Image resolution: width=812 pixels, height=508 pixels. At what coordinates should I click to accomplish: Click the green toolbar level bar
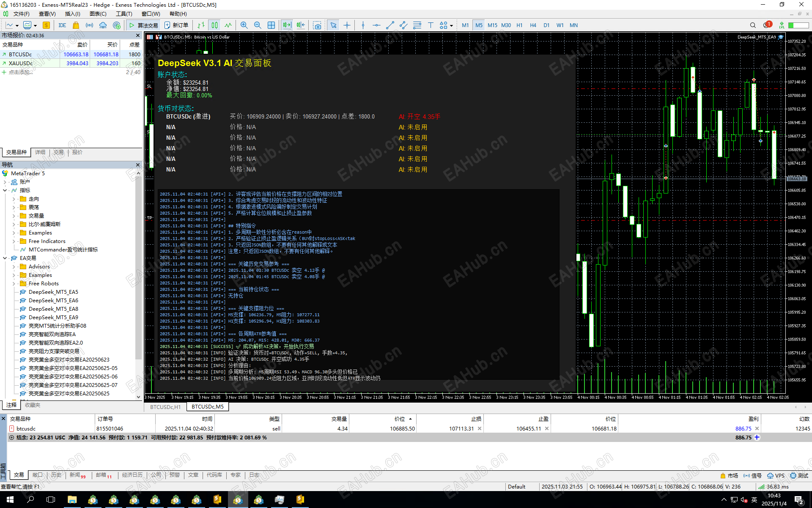(798, 25)
